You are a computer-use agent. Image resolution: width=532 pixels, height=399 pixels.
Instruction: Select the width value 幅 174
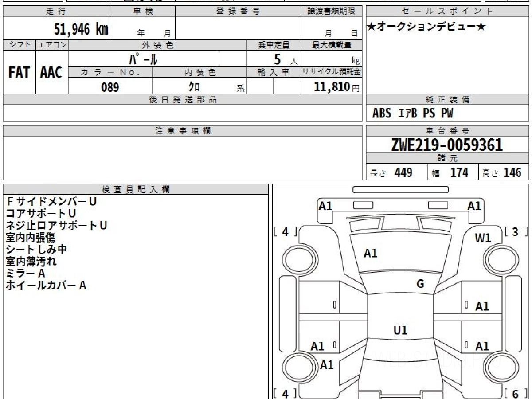coord(450,172)
